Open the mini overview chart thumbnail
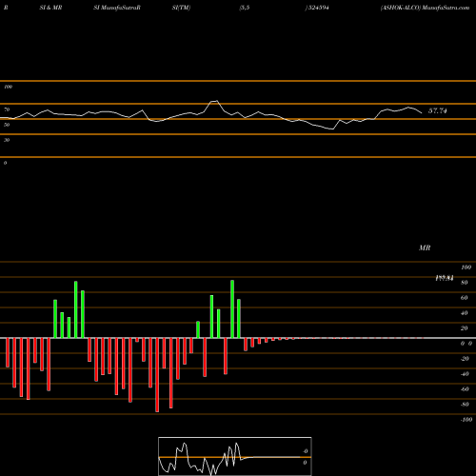Image resolution: width=476 pixels, height=476 pixels. pyautogui.click(x=235, y=456)
